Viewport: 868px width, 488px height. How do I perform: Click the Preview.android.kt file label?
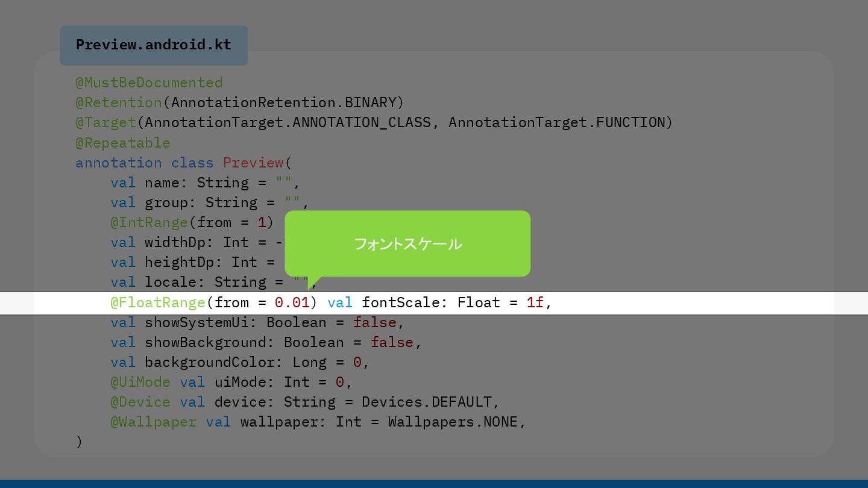[154, 45]
